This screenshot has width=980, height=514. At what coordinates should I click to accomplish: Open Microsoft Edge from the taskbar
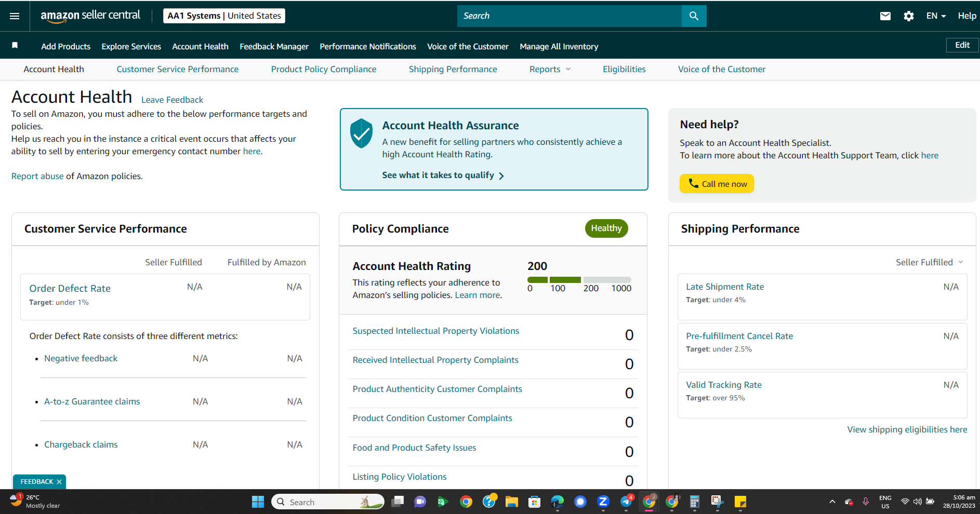557,502
